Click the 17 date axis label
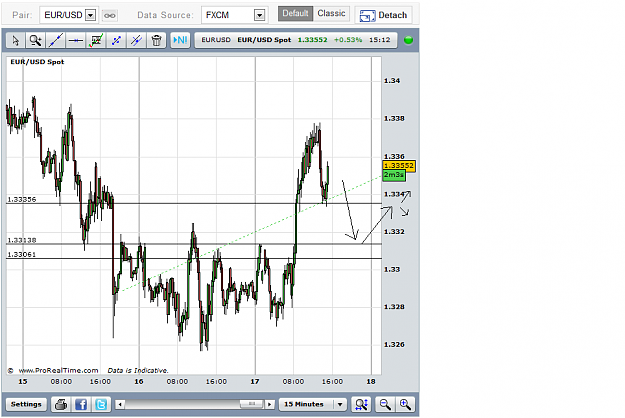 (x=255, y=382)
